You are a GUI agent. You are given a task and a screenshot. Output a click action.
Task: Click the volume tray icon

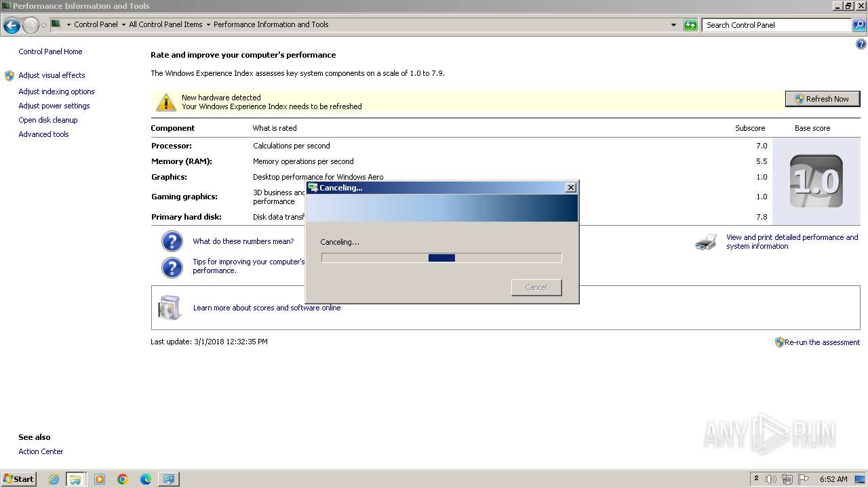[x=771, y=479]
